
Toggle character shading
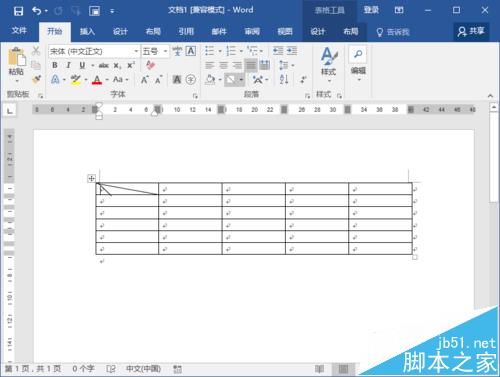(x=177, y=80)
